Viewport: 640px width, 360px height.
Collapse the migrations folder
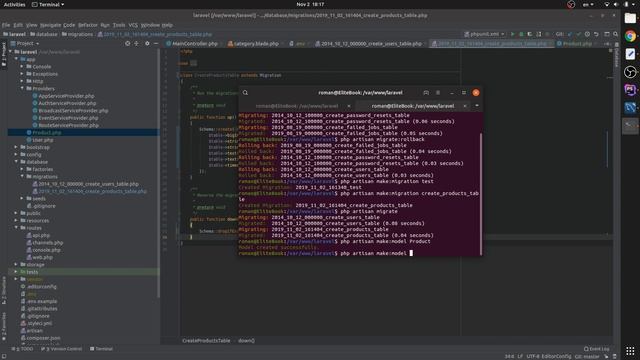[x=22, y=177]
